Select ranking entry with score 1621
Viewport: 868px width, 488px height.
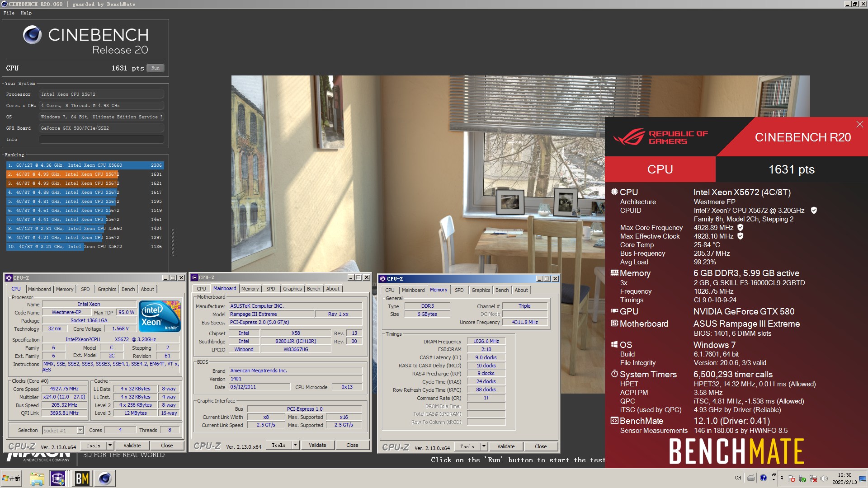pyautogui.click(x=85, y=183)
